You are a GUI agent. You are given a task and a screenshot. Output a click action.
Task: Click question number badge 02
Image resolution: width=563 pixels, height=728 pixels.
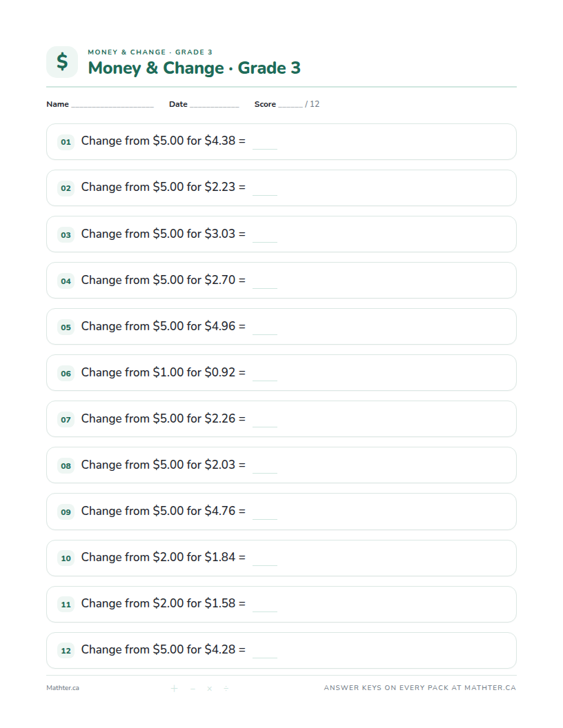(x=66, y=188)
